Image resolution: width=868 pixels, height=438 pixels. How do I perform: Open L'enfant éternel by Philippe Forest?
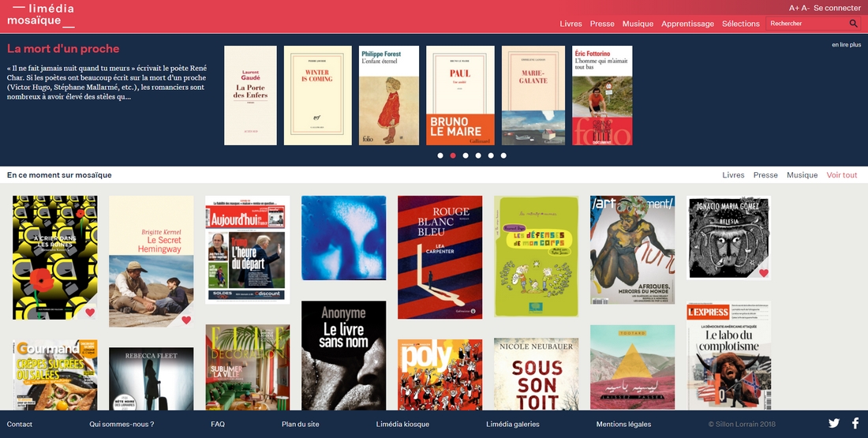coord(388,95)
